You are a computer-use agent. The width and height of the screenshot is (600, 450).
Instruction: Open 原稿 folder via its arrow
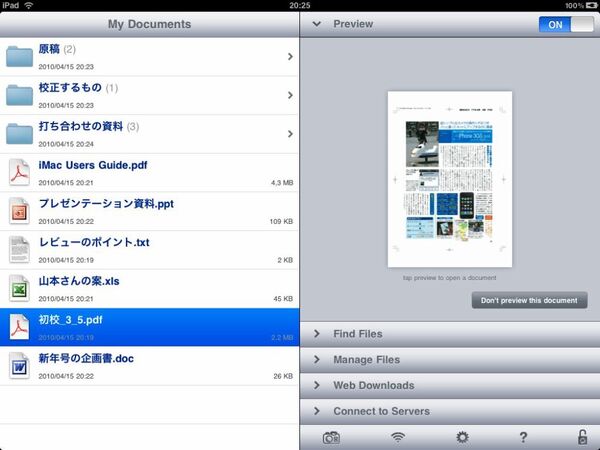290,57
